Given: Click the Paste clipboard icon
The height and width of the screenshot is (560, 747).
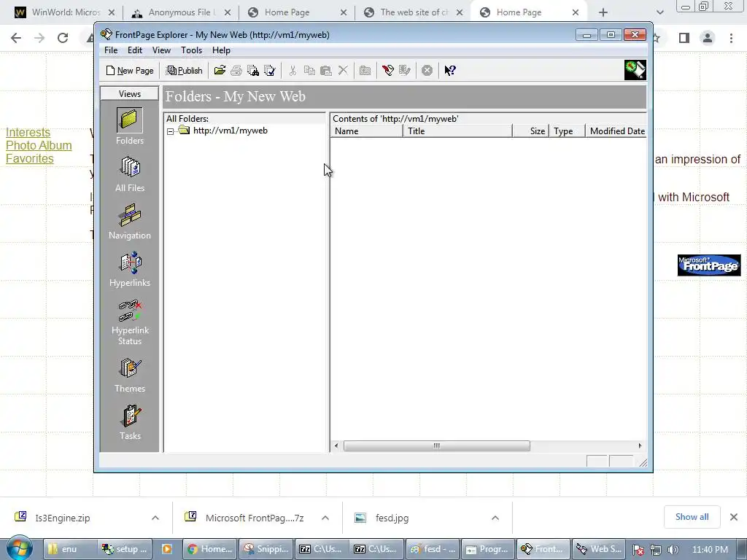Looking at the screenshot, I should pos(326,71).
